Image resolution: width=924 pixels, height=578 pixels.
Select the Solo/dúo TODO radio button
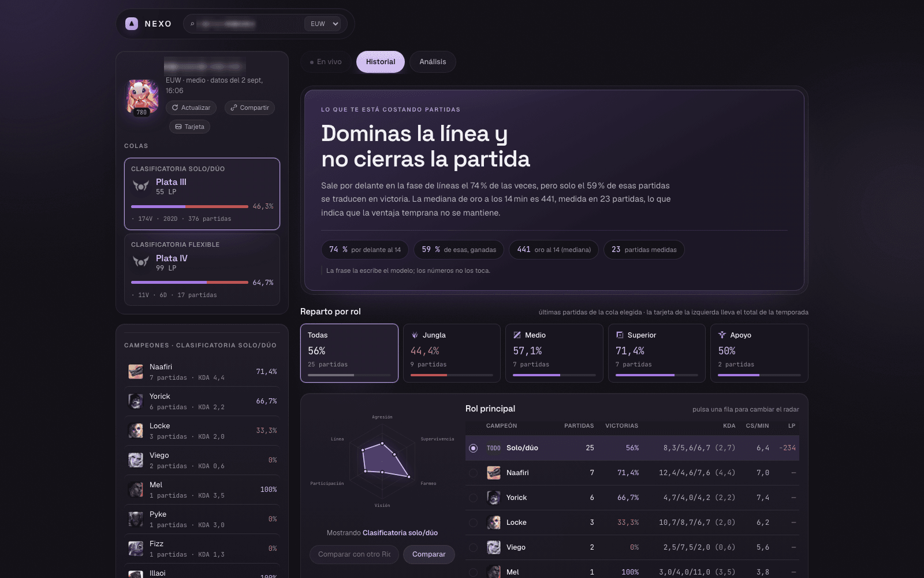pyautogui.click(x=474, y=448)
